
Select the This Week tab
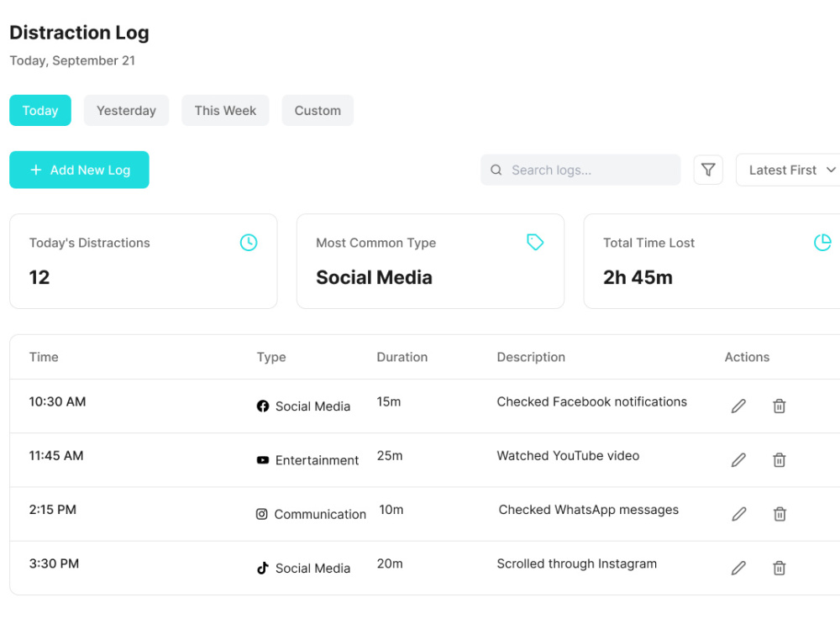click(x=225, y=110)
